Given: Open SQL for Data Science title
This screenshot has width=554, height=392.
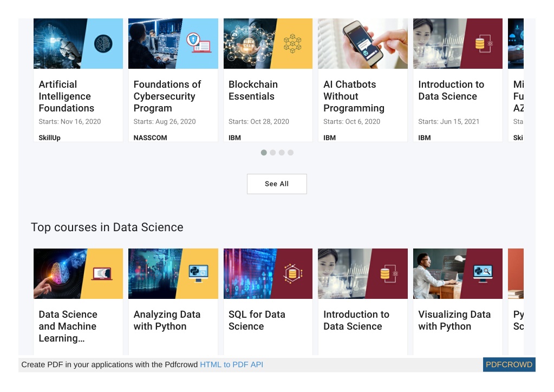Looking at the screenshot, I should click(257, 321).
